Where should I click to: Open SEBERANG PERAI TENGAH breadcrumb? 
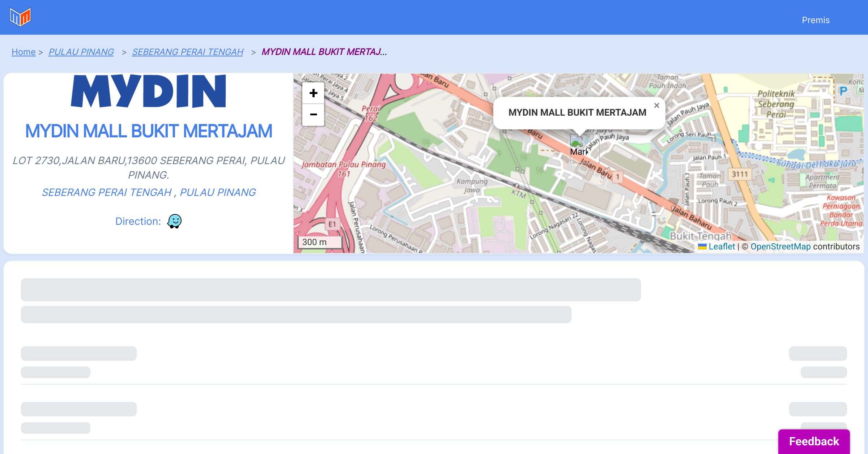[x=187, y=52]
